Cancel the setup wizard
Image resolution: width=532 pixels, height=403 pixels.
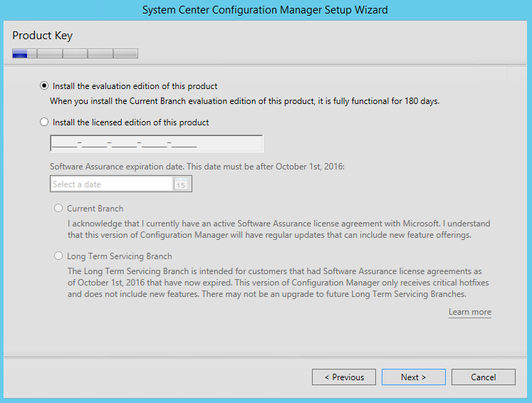(x=483, y=377)
